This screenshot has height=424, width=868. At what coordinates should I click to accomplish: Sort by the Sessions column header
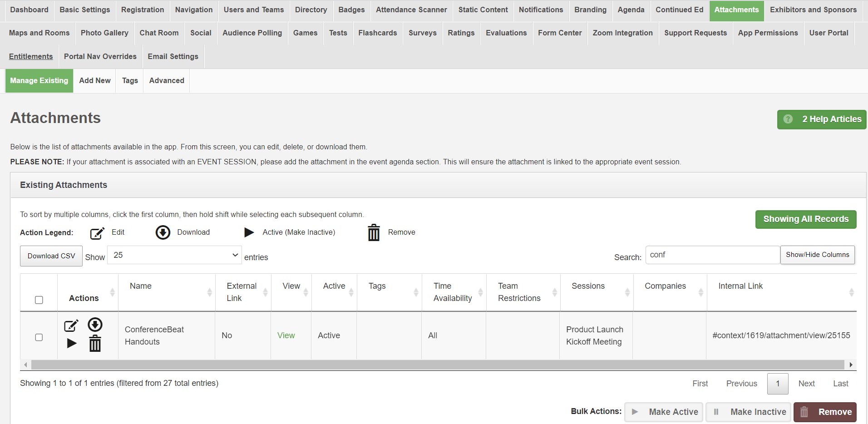tap(588, 286)
